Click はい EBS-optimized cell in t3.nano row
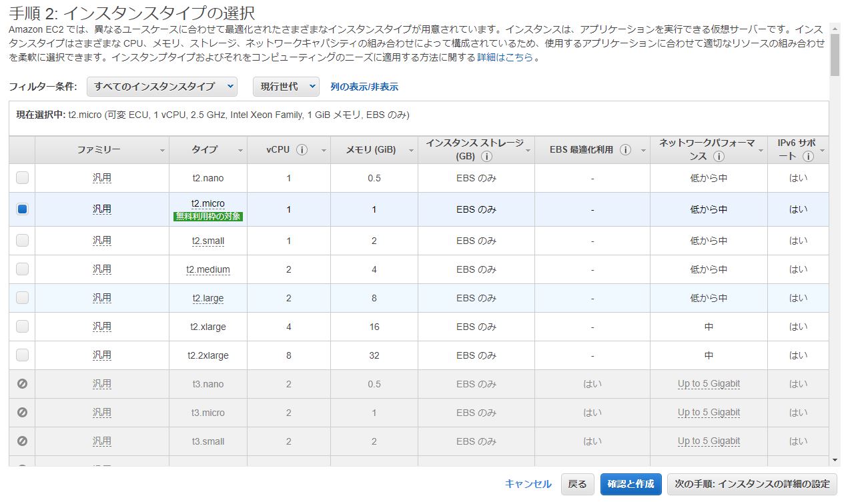This screenshot has height=504, width=846. [x=592, y=384]
